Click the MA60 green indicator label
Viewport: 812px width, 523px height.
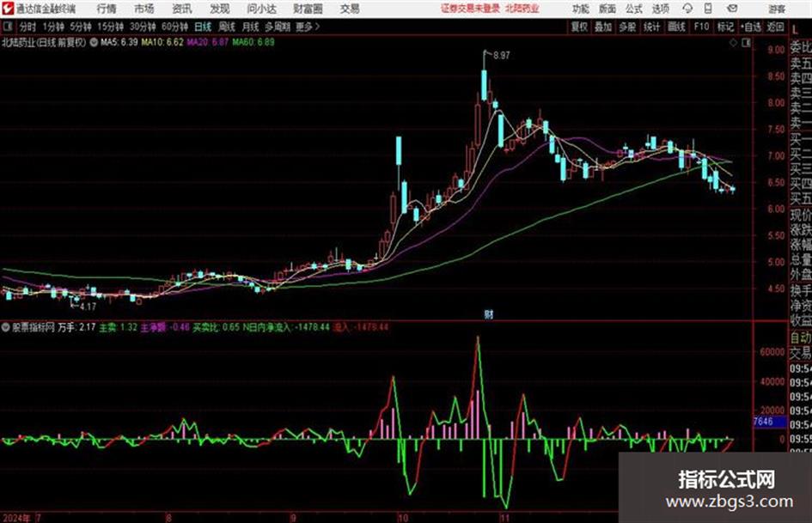[x=253, y=42]
